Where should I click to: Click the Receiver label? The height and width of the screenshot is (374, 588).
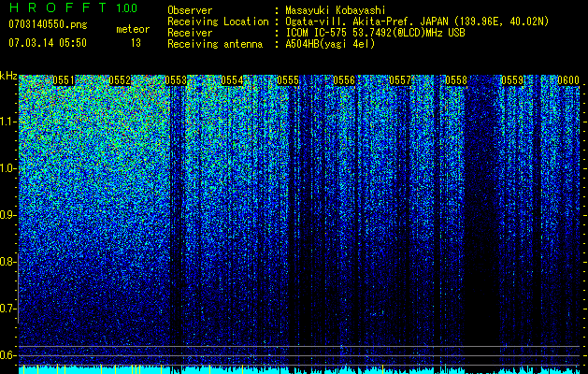190,33
